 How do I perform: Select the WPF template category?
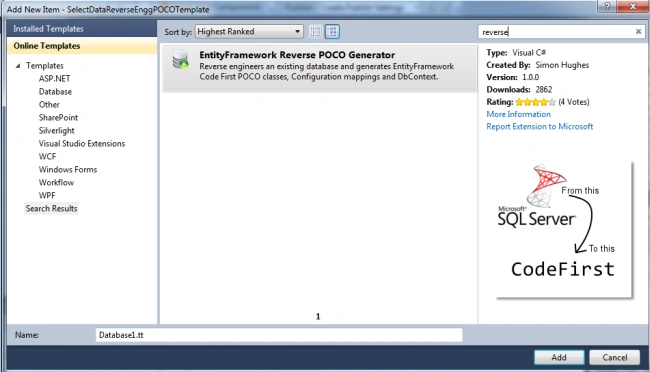(47, 195)
